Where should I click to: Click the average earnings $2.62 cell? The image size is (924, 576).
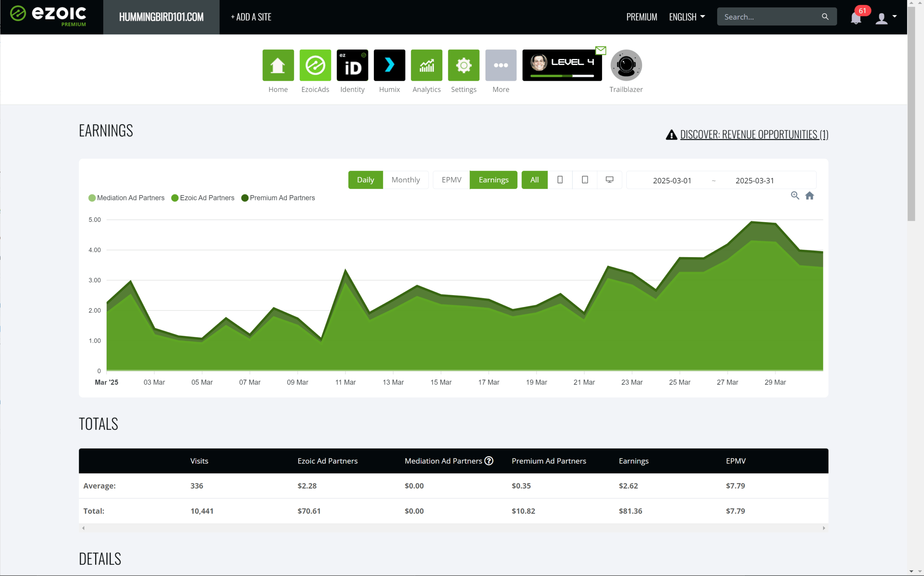coord(628,486)
